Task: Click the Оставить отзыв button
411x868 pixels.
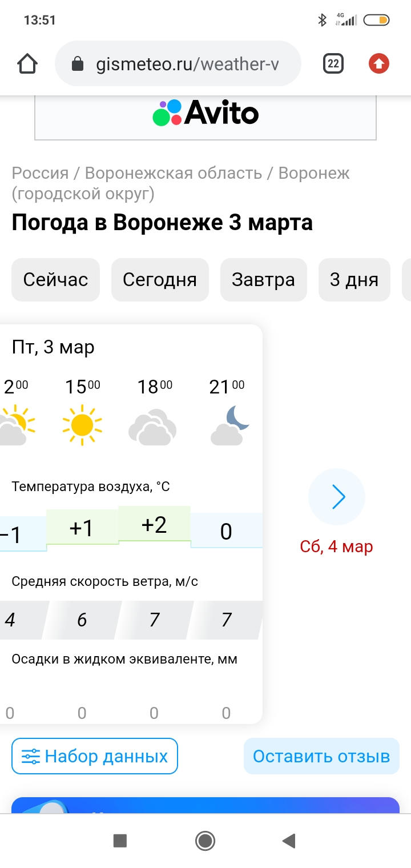Action: (x=321, y=756)
